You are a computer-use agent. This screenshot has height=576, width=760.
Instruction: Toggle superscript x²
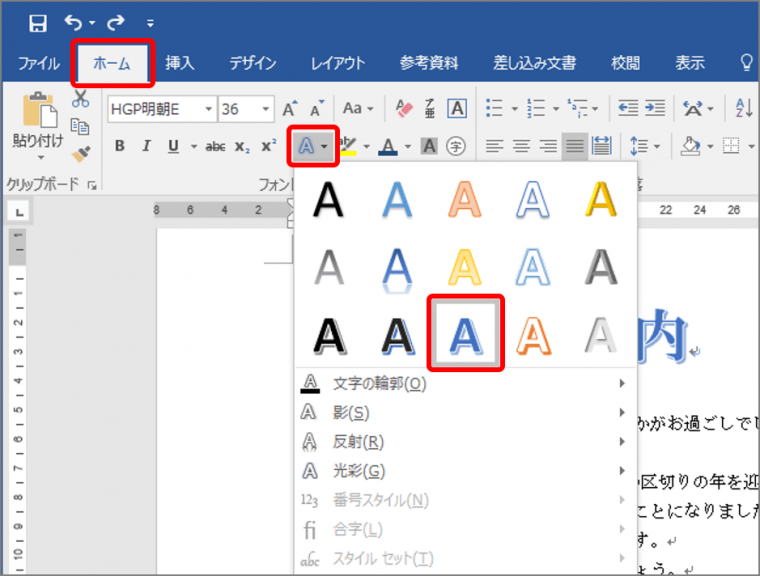point(269,145)
